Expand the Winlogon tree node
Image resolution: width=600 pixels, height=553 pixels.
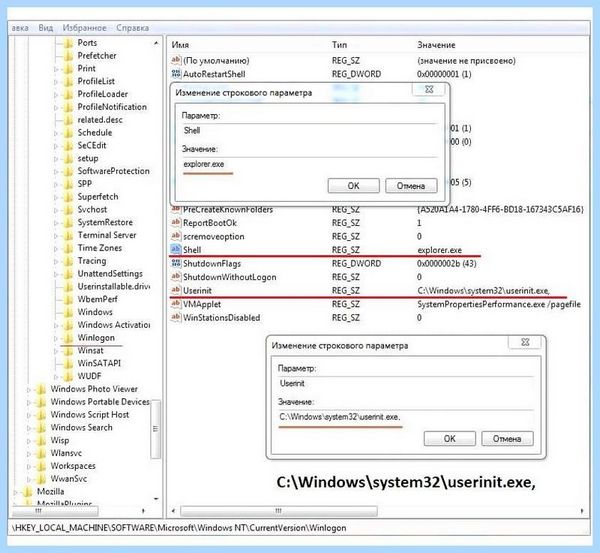coord(56,339)
